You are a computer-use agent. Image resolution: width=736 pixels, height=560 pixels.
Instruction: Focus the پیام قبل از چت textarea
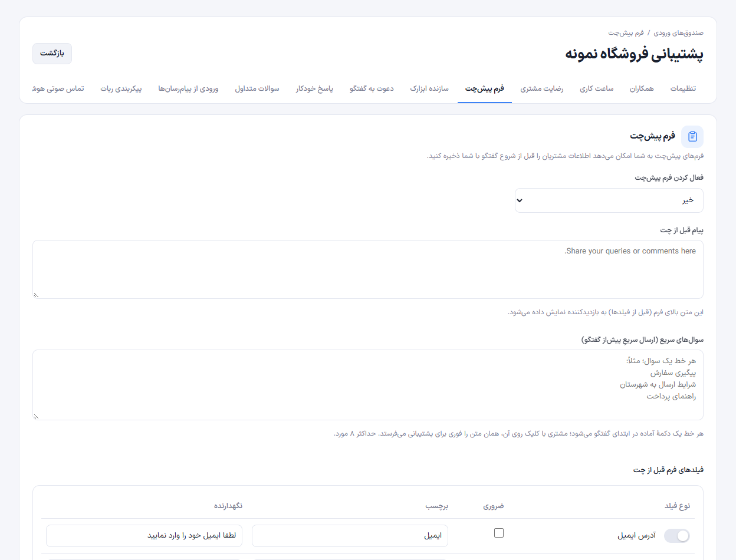[x=368, y=269]
